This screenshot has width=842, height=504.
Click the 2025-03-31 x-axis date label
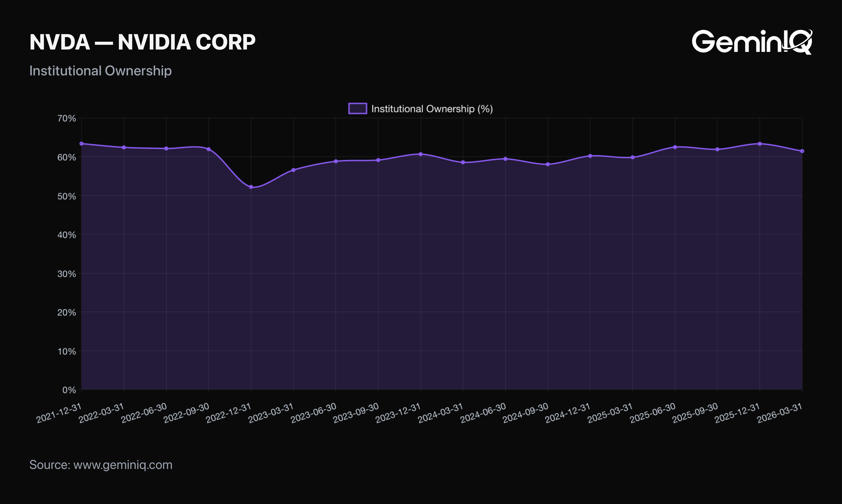coord(610,413)
